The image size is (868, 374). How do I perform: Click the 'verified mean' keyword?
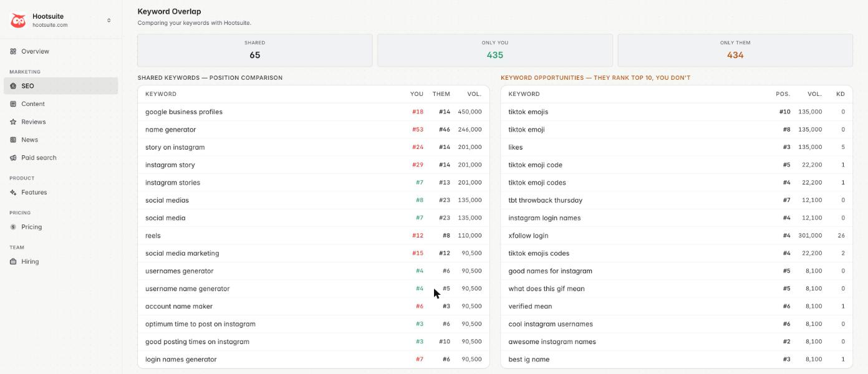530,306
